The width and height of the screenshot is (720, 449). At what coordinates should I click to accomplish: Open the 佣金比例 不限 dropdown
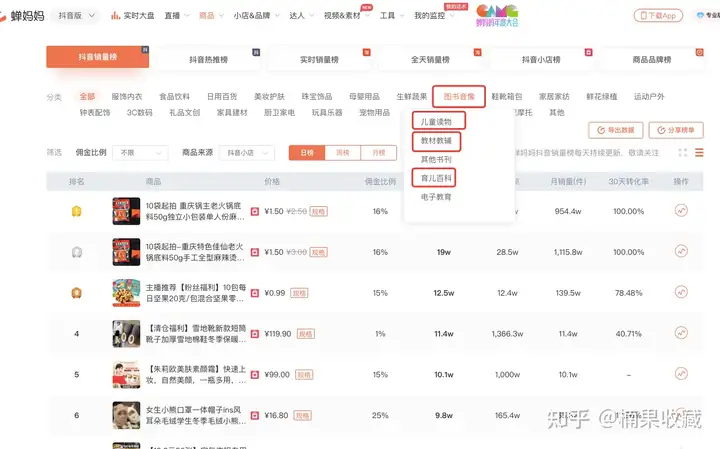pyautogui.click(x=140, y=153)
